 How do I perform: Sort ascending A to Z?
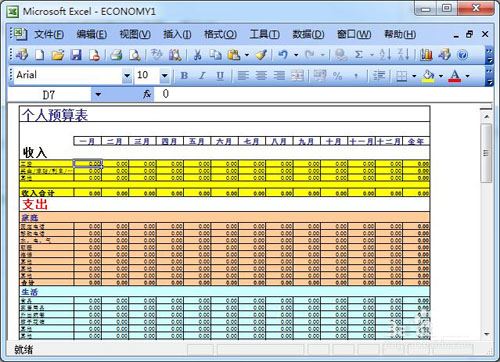[385, 55]
